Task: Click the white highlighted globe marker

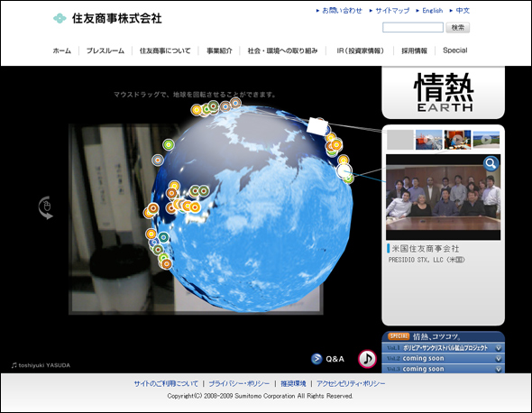Action: [x=344, y=170]
